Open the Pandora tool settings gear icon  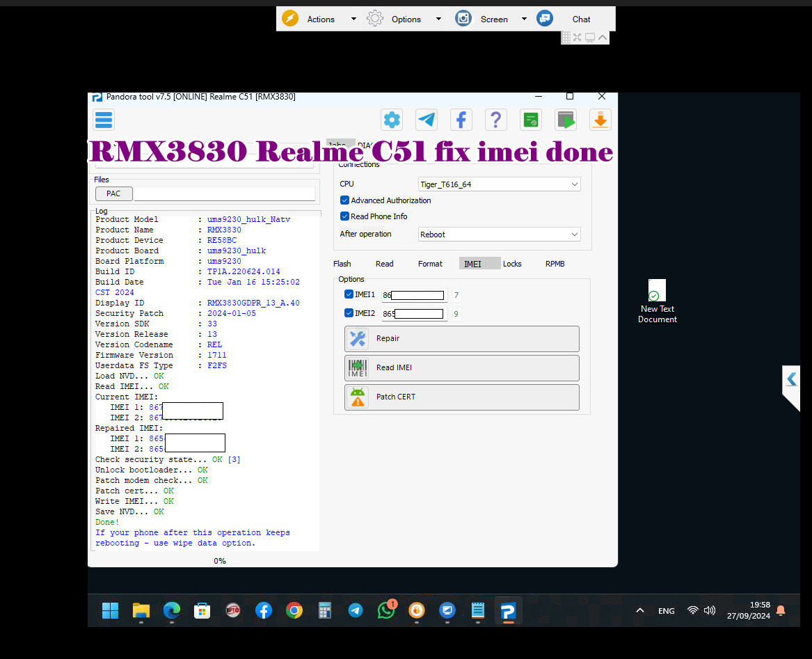pyautogui.click(x=392, y=120)
